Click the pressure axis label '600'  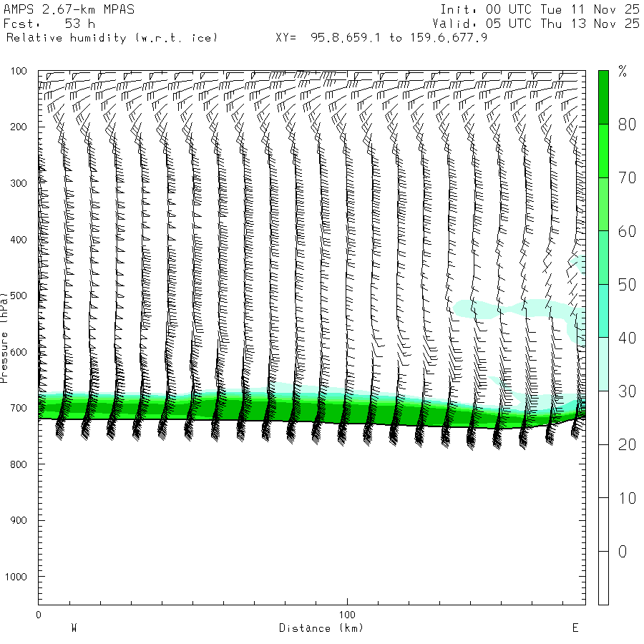point(19,352)
